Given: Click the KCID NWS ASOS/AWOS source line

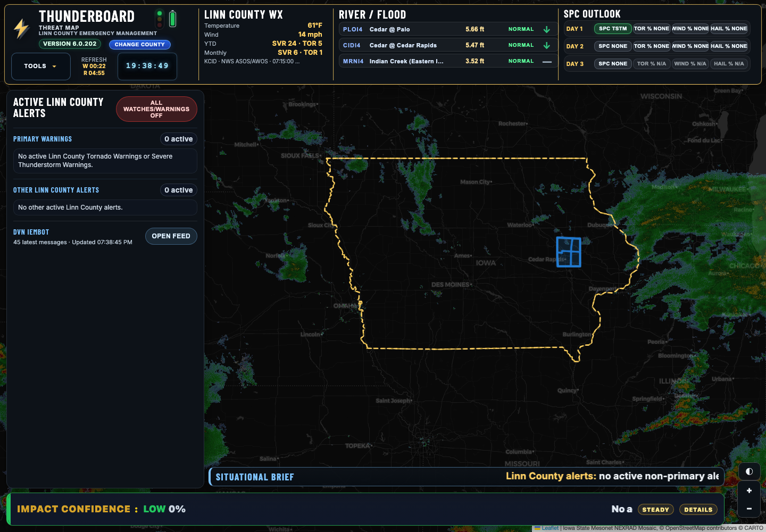Looking at the screenshot, I should [x=252, y=61].
